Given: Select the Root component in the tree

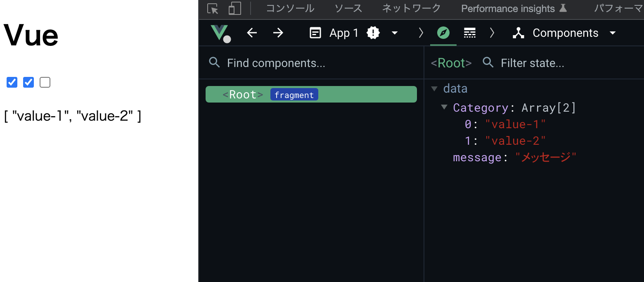Looking at the screenshot, I should pos(311,94).
